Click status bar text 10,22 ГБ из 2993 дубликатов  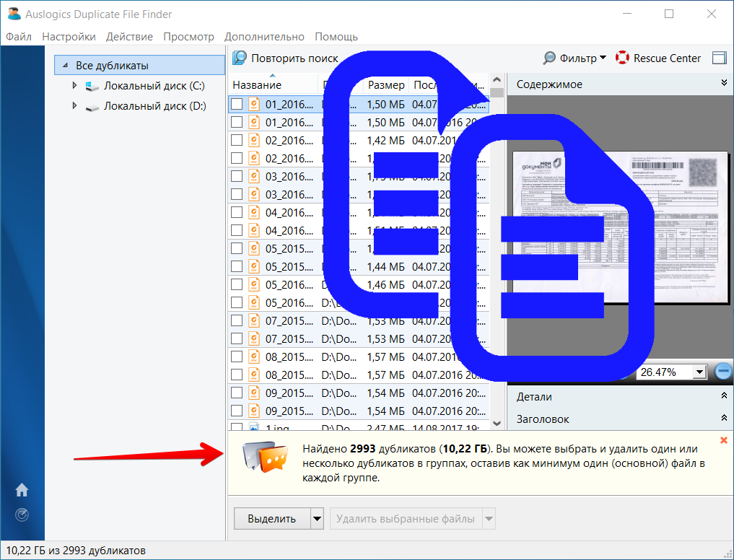click(76, 550)
